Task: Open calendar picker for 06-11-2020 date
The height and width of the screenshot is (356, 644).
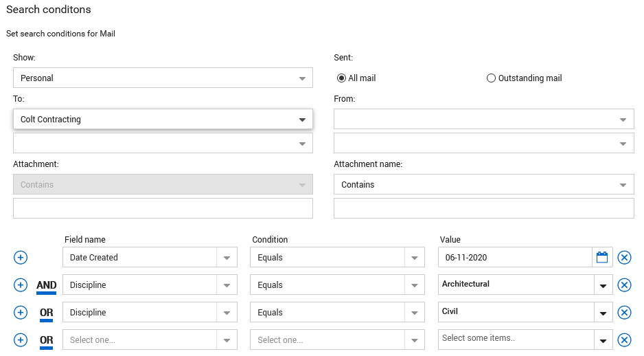Action: (x=602, y=257)
